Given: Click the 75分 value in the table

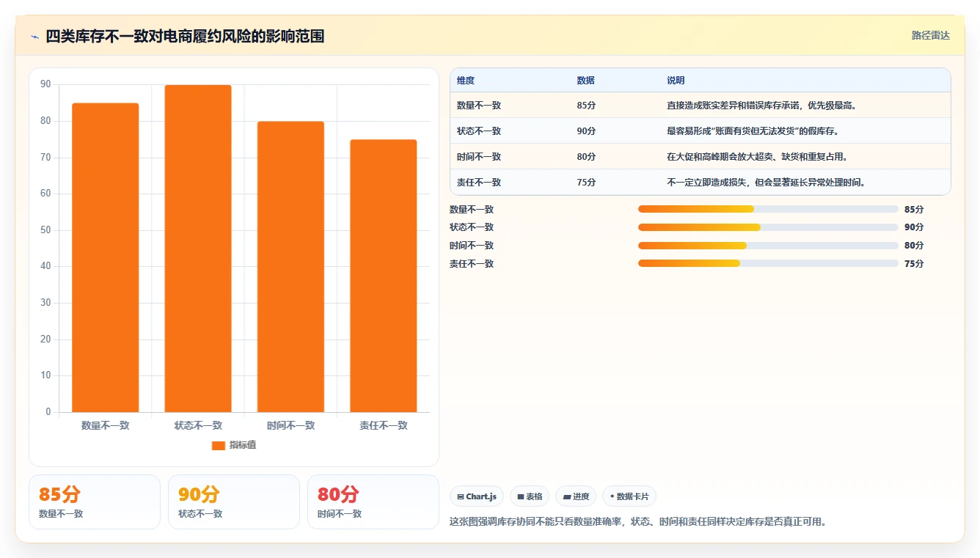Looking at the screenshot, I should (x=586, y=182).
